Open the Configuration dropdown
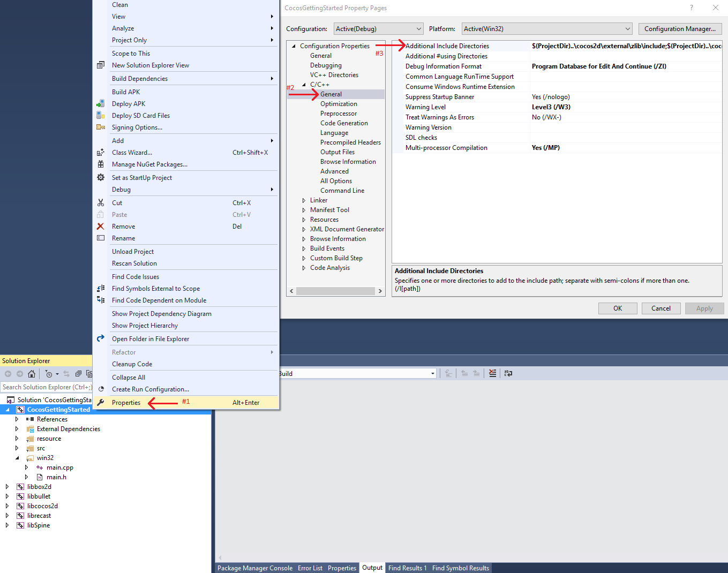728x573 pixels. click(379, 29)
